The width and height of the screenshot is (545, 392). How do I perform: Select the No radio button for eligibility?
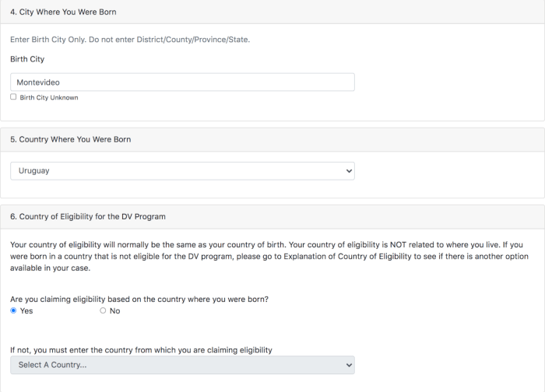103,310
